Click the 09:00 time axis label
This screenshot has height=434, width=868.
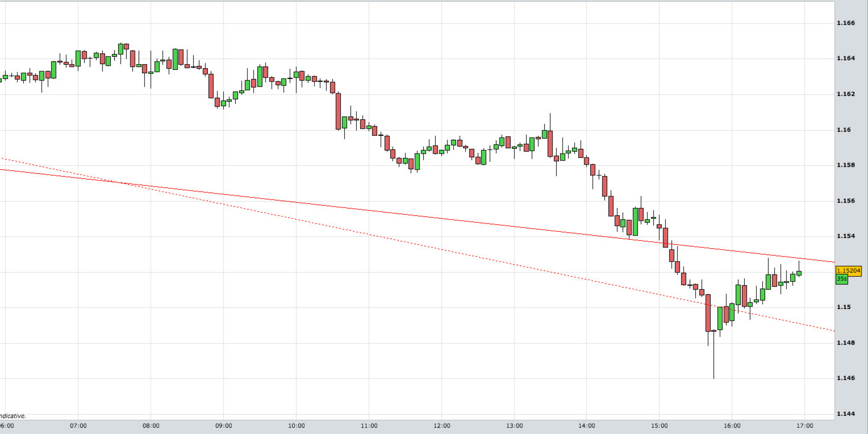pos(224,426)
